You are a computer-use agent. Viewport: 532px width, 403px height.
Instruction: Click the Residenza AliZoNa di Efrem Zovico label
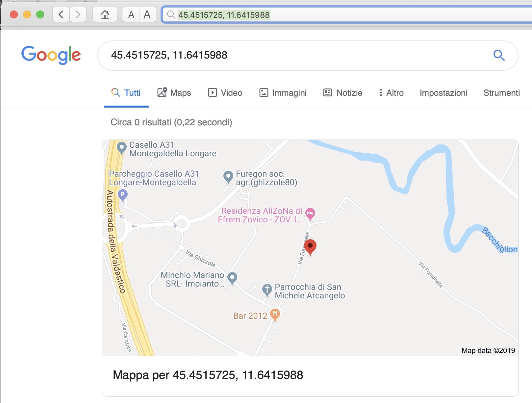tap(260, 215)
